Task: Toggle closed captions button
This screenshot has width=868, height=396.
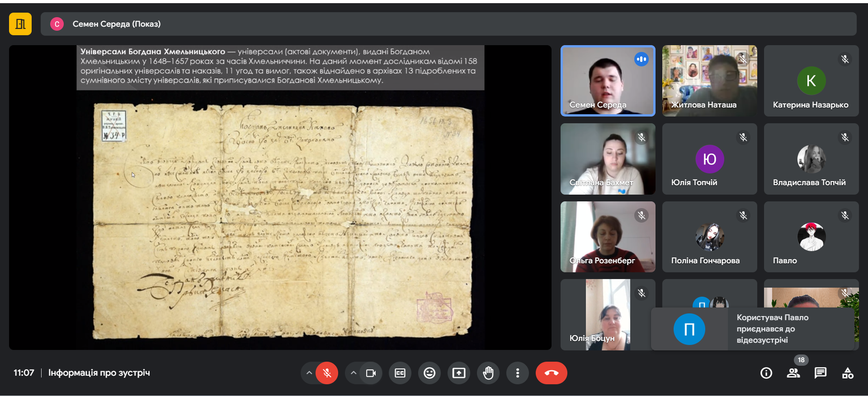Action: tap(400, 373)
